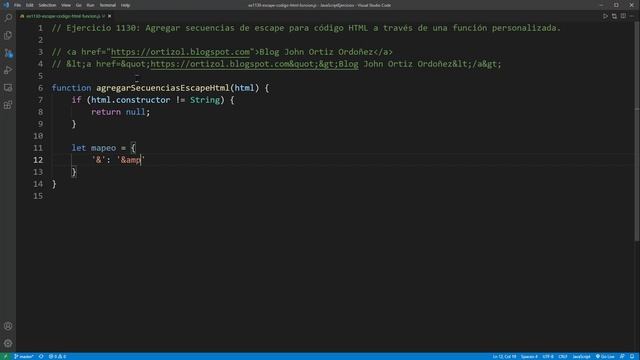Open the Remote Explorer view icon
This screenshot has height=360, width=640.
tap(8, 88)
